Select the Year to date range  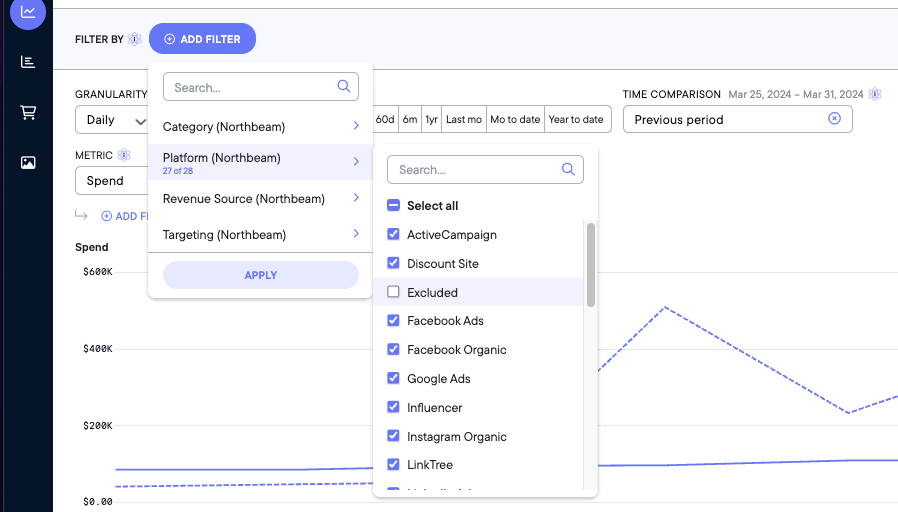point(577,119)
